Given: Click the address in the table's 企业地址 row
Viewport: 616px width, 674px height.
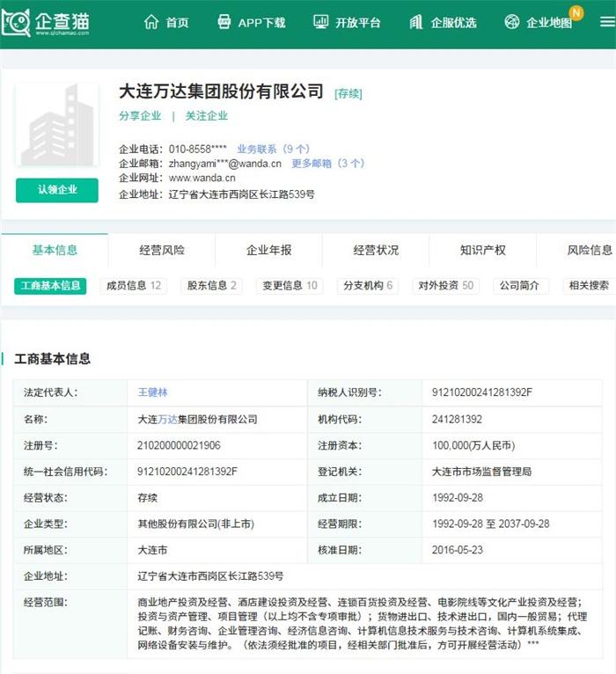Looking at the screenshot, I should tap(210, 576).
